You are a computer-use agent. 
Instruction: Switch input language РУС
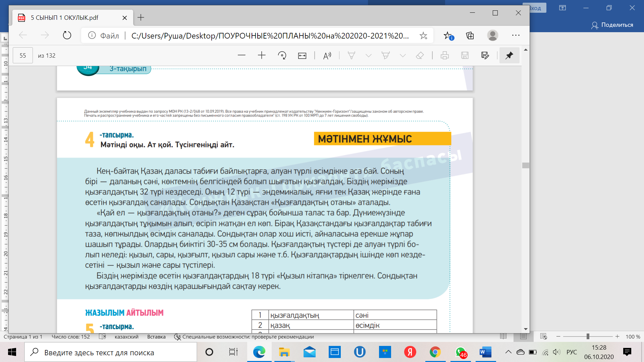coord(572,352)
